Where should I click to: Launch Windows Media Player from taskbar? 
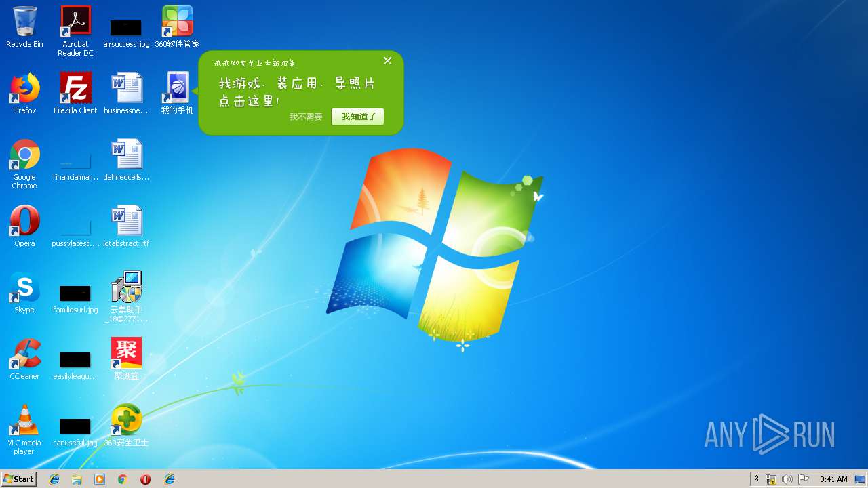pyautogui.click(x=100, y=479)
